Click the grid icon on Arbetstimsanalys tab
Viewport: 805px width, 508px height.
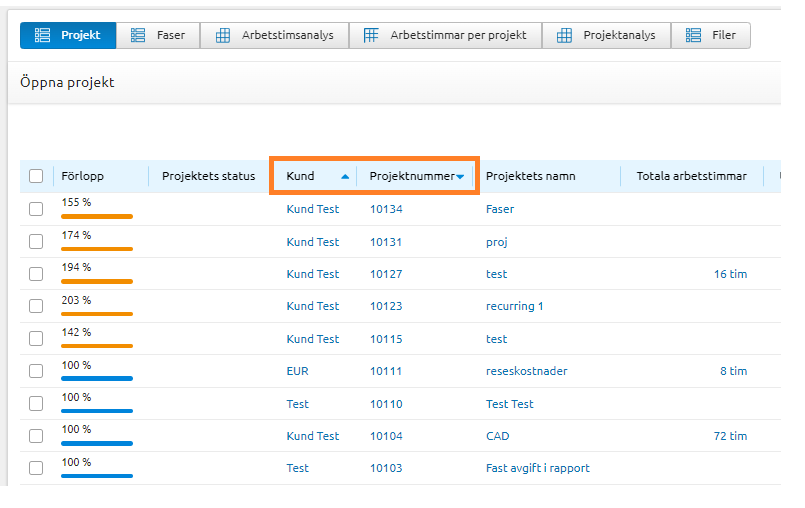[223, 35]
